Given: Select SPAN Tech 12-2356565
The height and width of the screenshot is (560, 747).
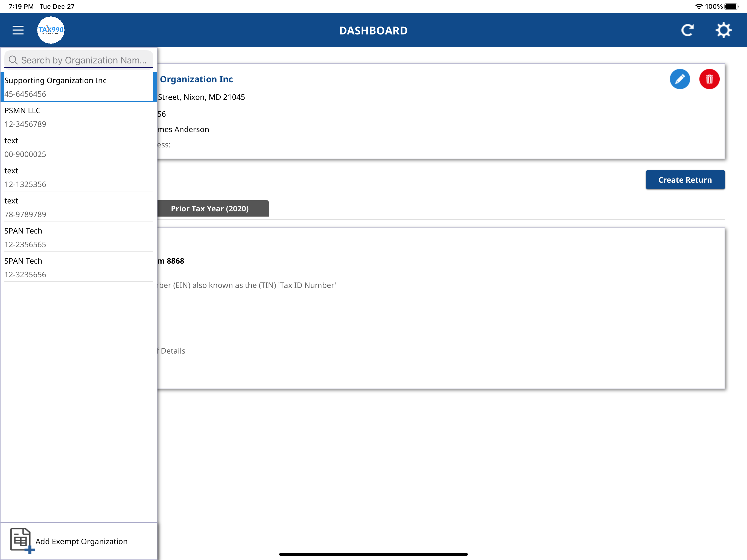Looking at the screenshot, I should pyautogui.click(x=79, y=237).
